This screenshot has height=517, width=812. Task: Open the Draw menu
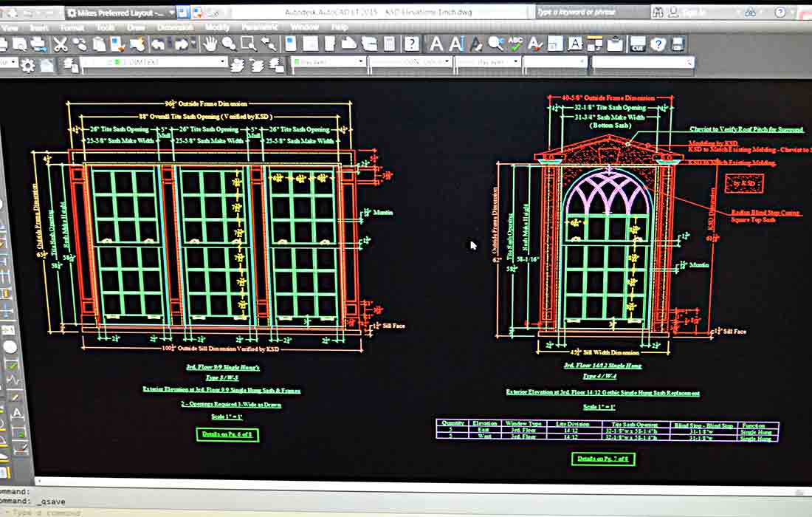[137, 27]
